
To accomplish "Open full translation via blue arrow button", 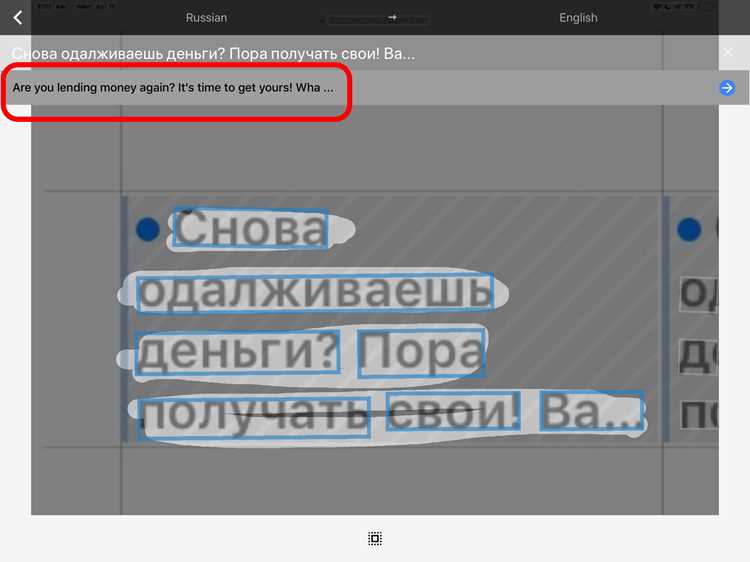I will (727, 88).
